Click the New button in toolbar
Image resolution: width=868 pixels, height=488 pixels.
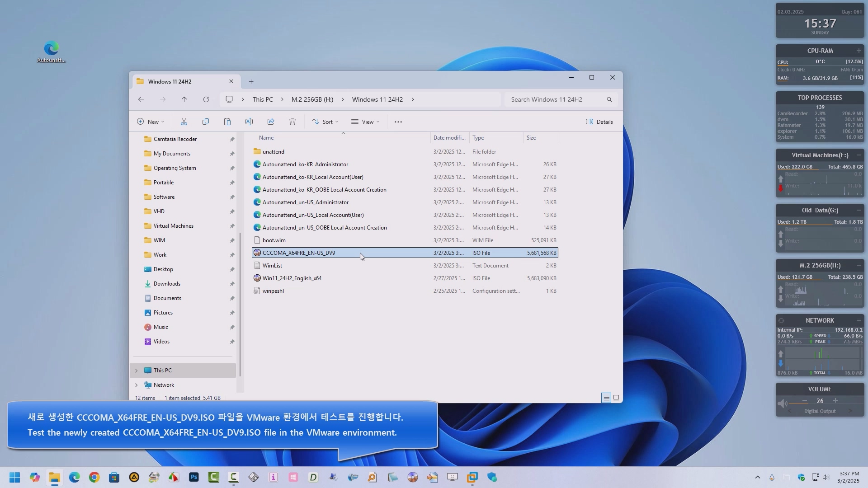(151, 122)
